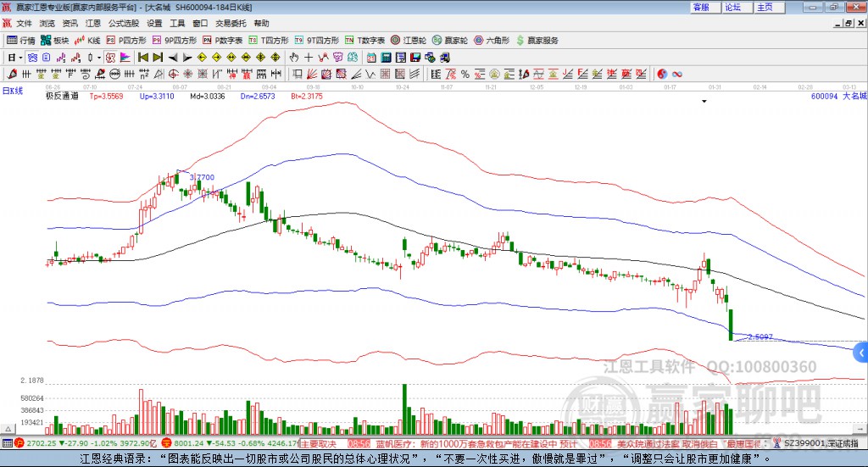Open the 浏览 menu
This screenshot has height=467, width=868.
point(47,23)
